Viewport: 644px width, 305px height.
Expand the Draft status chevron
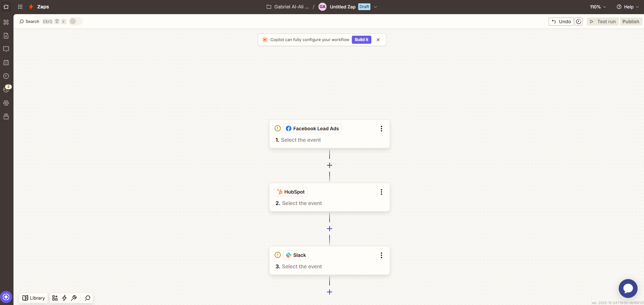click(x=375, y=7)
